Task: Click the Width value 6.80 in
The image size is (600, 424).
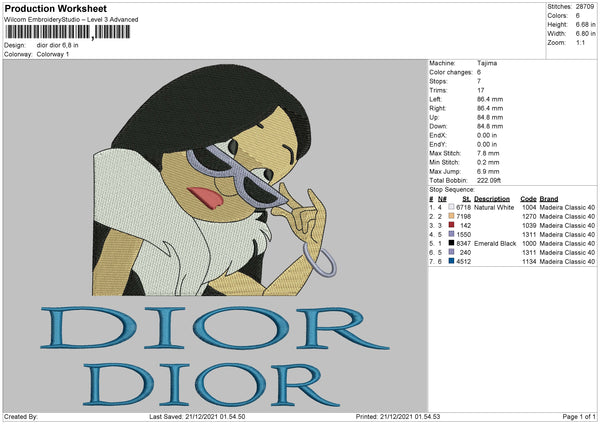Action: coord(585,34)
